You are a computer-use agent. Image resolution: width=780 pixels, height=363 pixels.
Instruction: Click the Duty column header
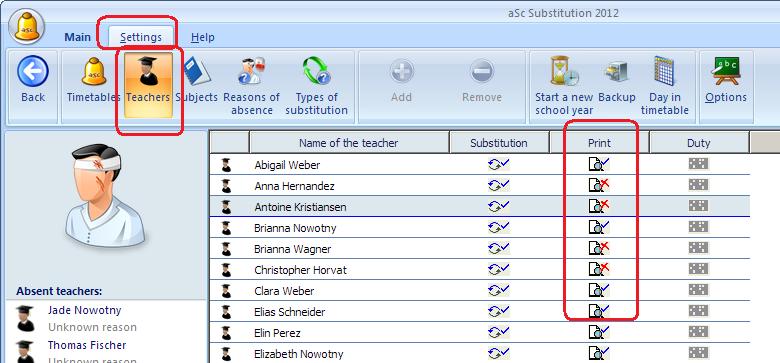coord(699,143)
